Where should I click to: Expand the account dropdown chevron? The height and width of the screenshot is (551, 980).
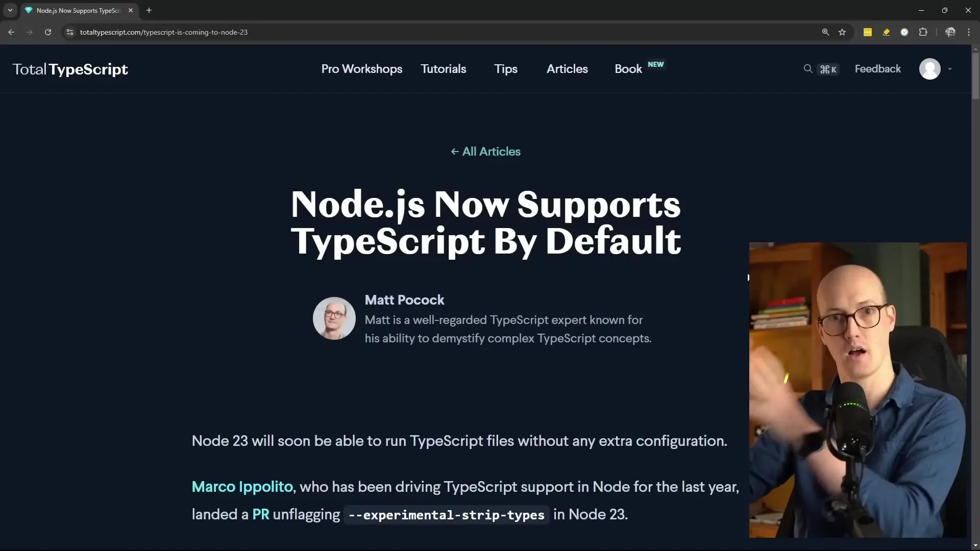point(950,69)
